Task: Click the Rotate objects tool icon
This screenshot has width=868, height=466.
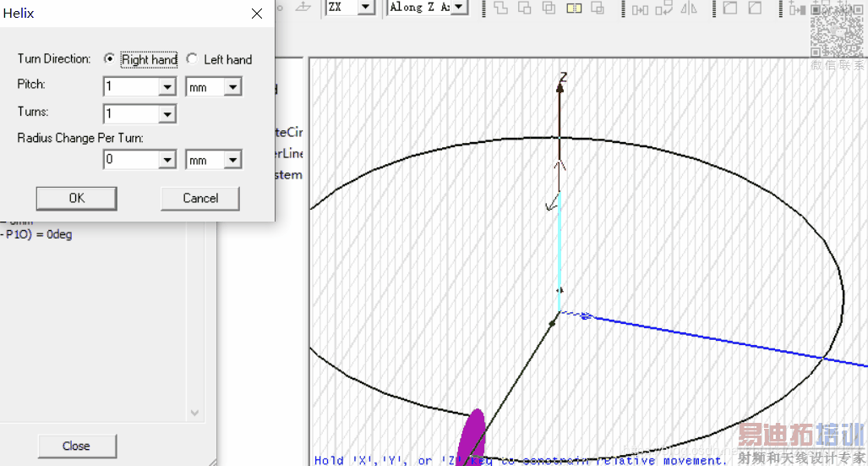Action: point(664,8)
